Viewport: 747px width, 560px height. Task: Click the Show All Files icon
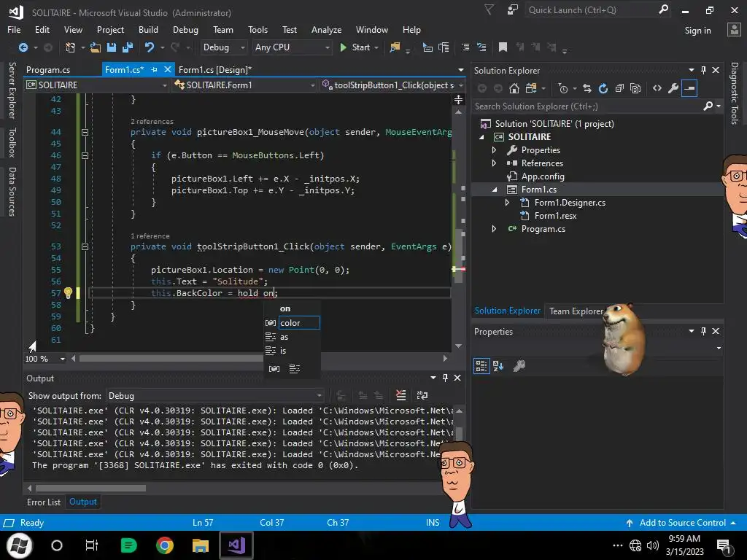coord(635,88)
